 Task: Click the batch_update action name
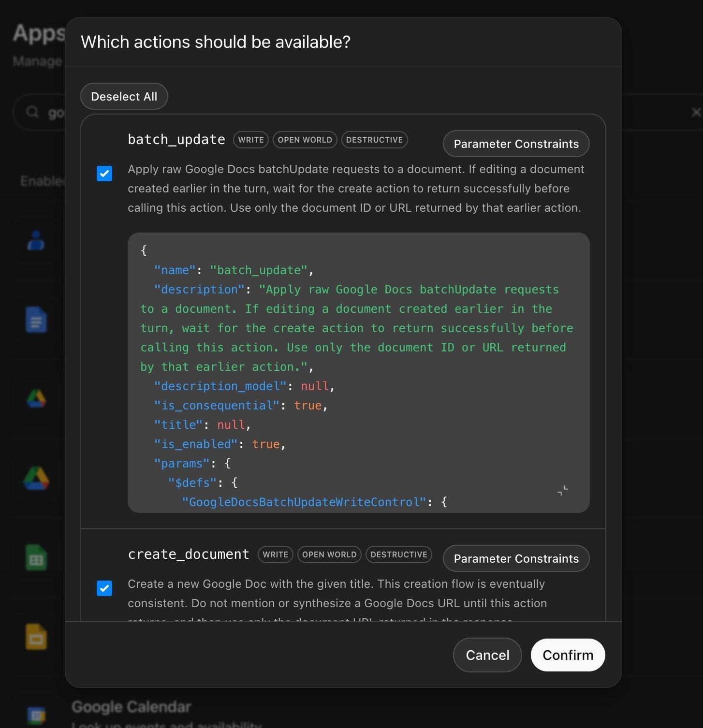pyautogui.click(x=176, y=140)
